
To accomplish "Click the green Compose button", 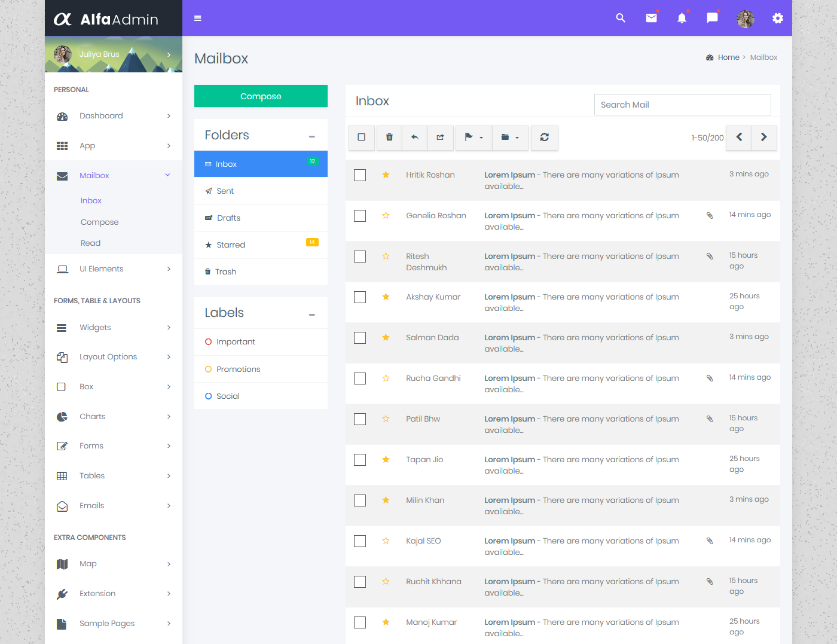I will tap(261, 96).
